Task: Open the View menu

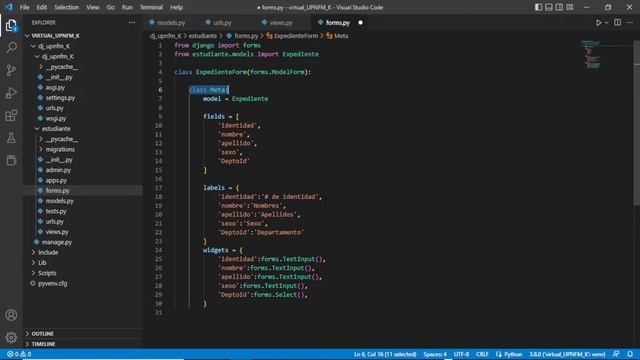Action: tap(93, 7)
